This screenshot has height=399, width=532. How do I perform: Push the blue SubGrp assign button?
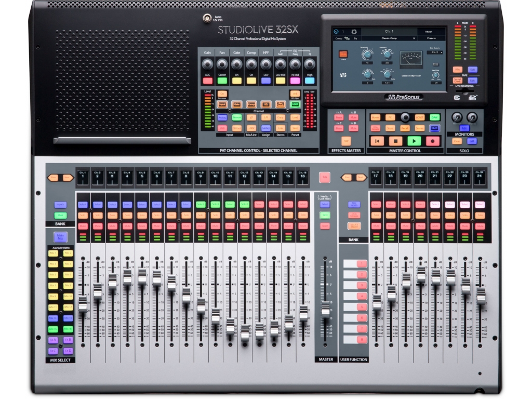click(x=265, y=128)
